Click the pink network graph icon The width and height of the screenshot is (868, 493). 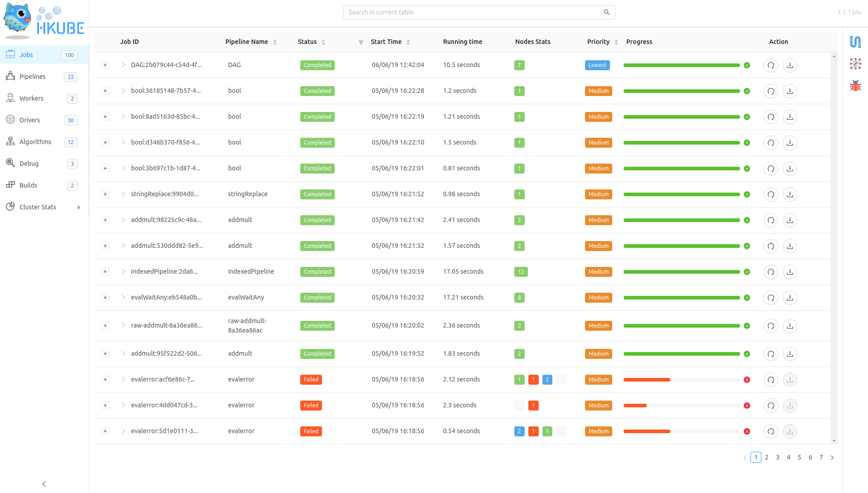pos(855,64)
